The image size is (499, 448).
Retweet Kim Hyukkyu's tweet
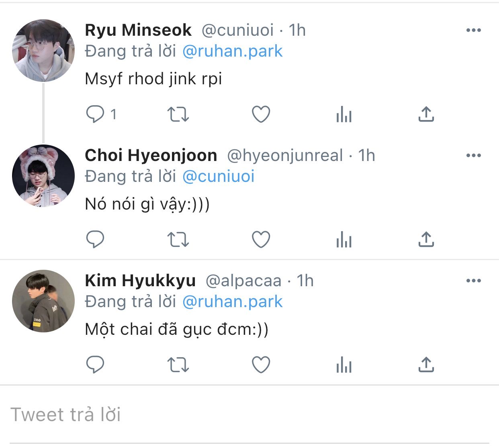(x=178, y=365)
